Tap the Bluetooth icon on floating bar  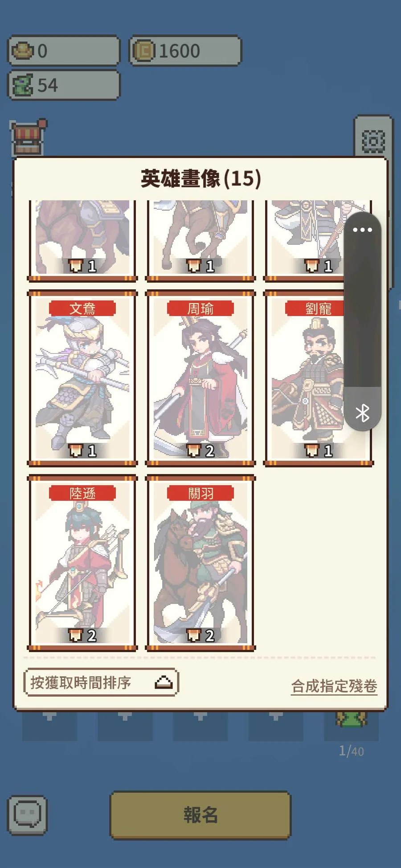363,413
